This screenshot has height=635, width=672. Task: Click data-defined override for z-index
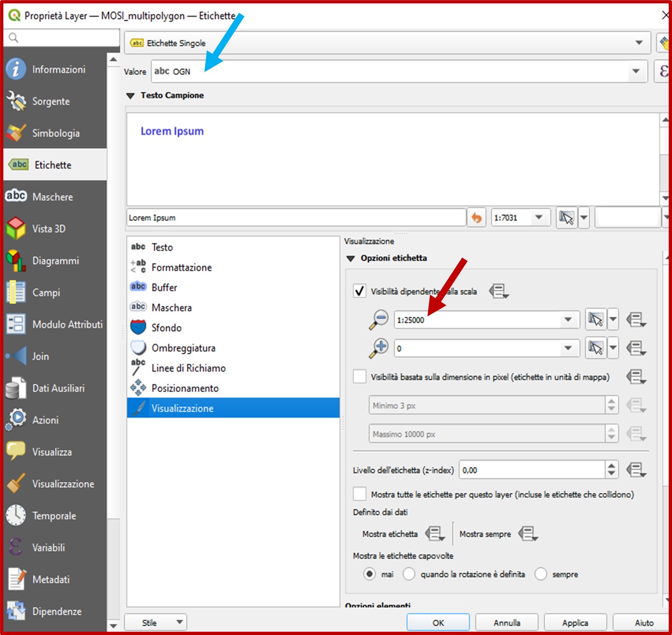636,469
